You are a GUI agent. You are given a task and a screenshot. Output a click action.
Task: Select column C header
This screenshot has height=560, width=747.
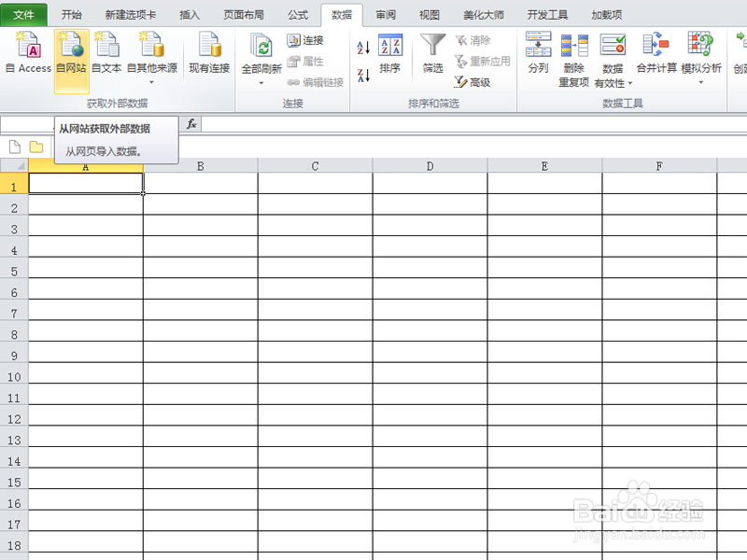point(316,166)
